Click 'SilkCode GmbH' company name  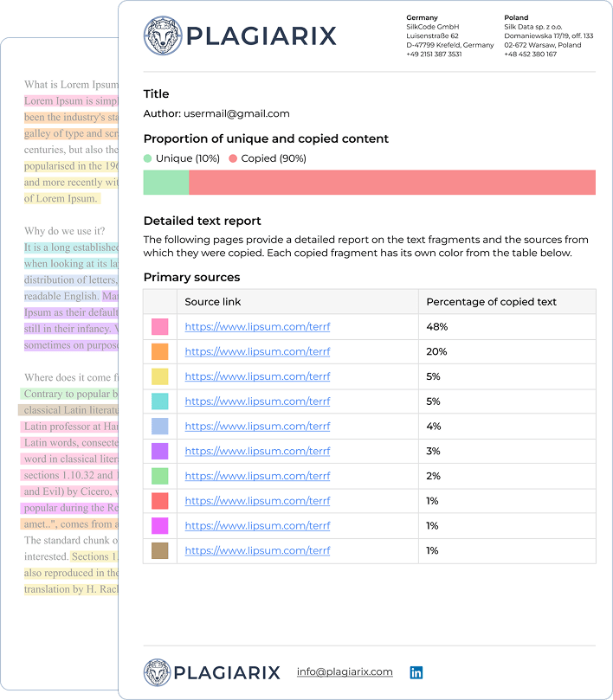[x=433, y=27]
